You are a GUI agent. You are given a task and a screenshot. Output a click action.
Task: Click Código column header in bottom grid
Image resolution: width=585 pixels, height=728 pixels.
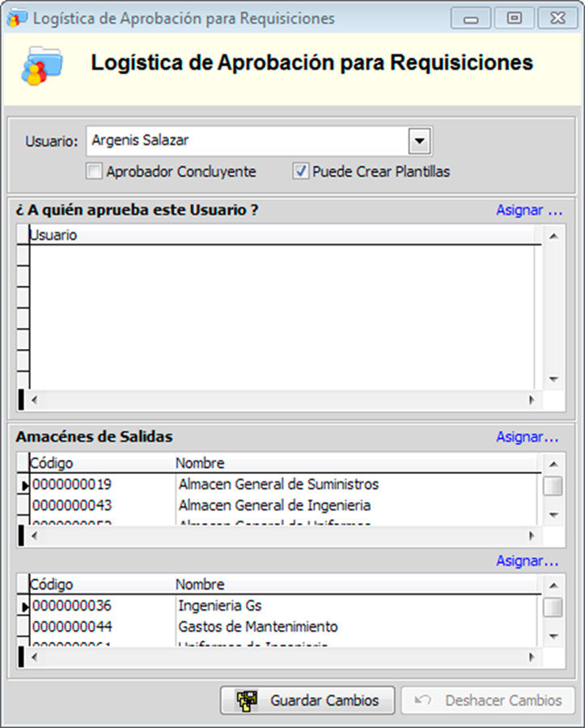click(x=52, y=585)
